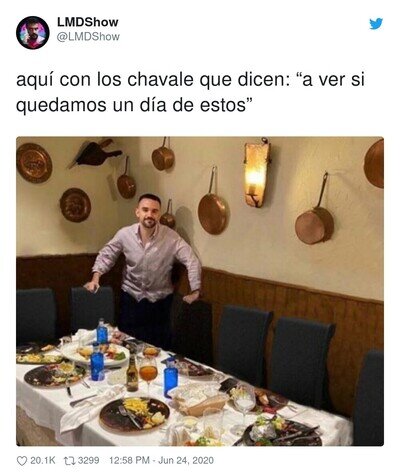400x476 pixels.
Task: Click the glass with amber drink
Action: [148, 372]
